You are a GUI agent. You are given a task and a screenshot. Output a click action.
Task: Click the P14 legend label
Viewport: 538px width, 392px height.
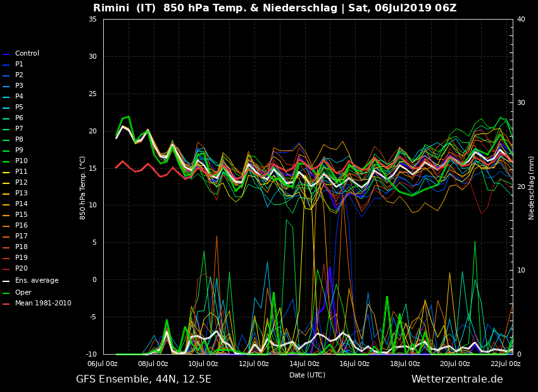(22, 204)
